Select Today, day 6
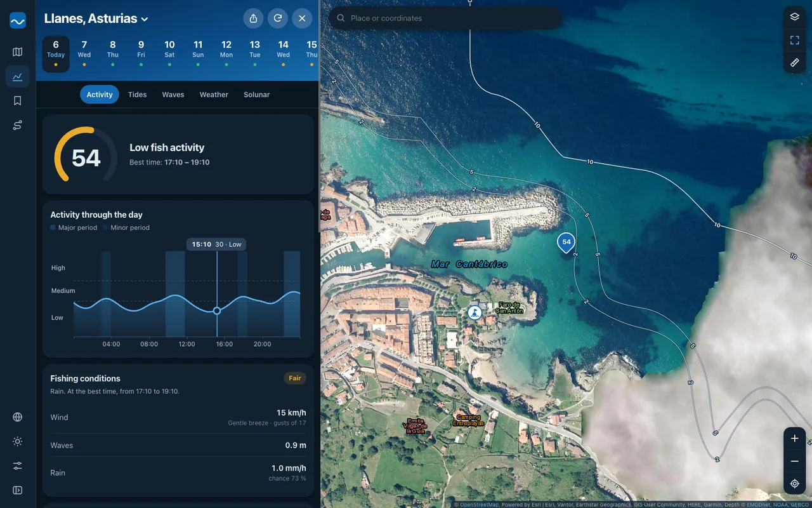Image resolution: width=812 pixels, height=508 pixels. click(56, 54)
